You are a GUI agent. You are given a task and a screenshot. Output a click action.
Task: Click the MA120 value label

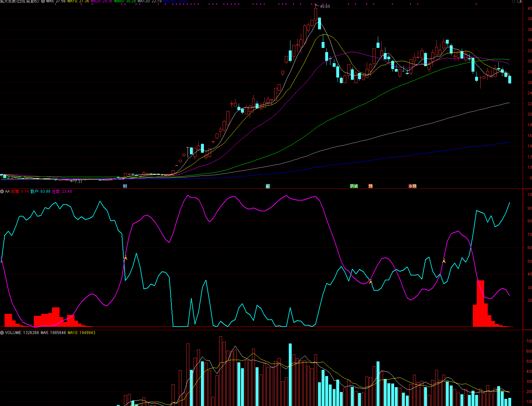150,1
